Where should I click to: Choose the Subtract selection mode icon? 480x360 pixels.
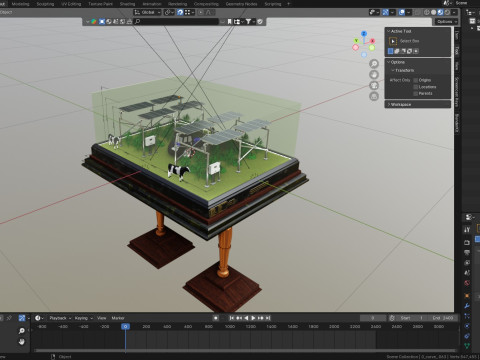[x=403, y=51]
